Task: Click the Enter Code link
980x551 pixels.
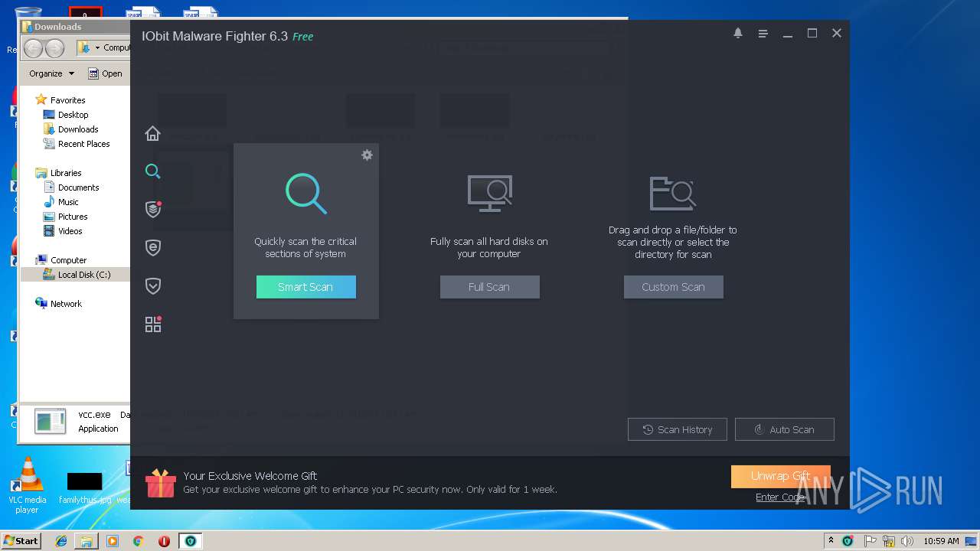Action: (780, 497)
